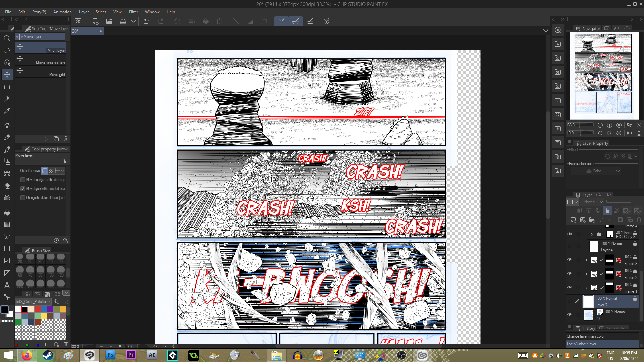Enable 'Change the status of the object' checkbox

tap(23, 198)
